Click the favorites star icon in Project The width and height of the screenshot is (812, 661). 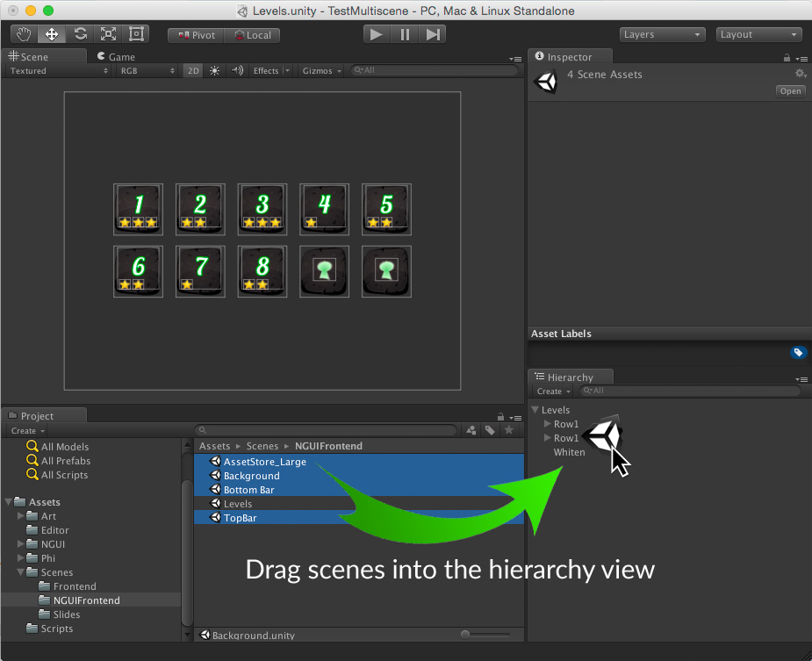coord(509,430)
